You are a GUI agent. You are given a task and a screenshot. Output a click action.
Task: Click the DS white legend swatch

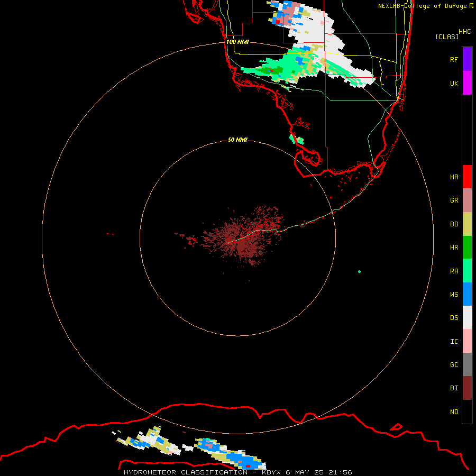click(x=467, y=317)
